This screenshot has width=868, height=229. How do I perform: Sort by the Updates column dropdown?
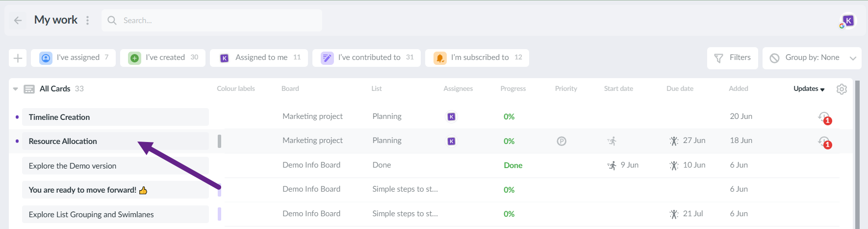click(809, 89)
